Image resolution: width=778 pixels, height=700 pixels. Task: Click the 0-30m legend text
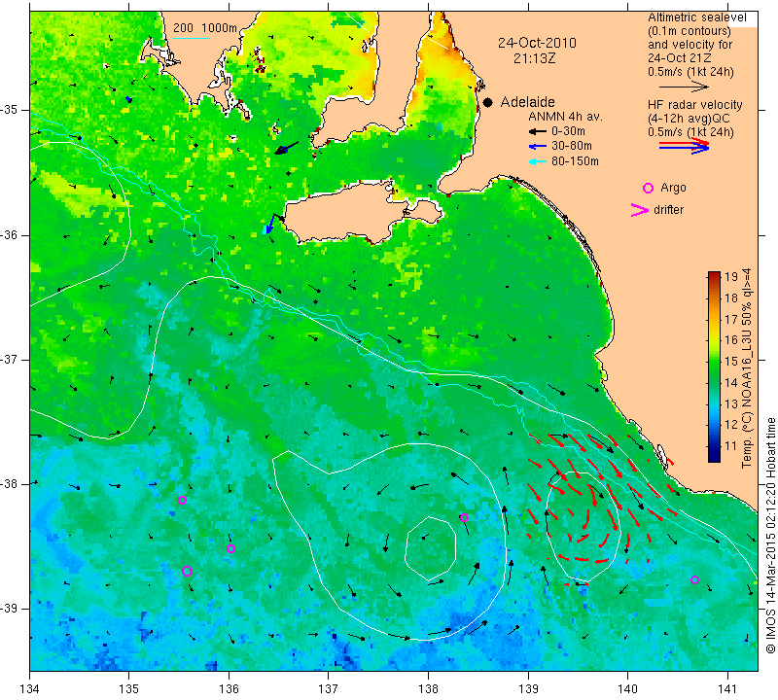(x=568, y=131)
